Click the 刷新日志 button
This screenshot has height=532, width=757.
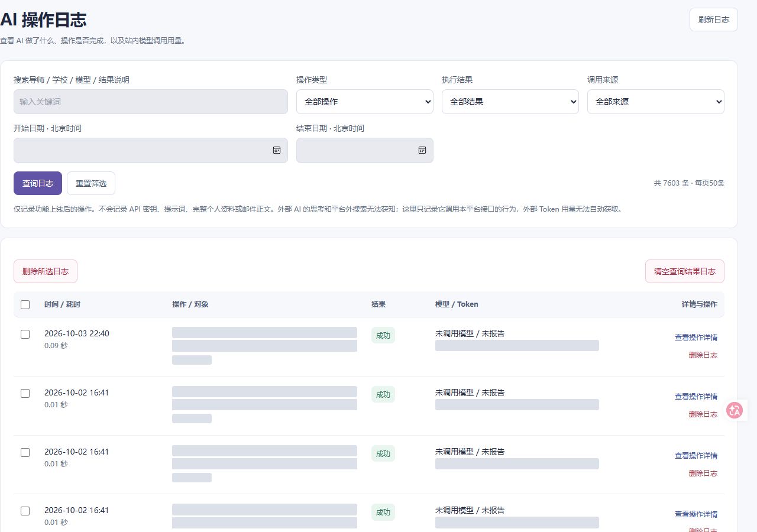point(714,20)
